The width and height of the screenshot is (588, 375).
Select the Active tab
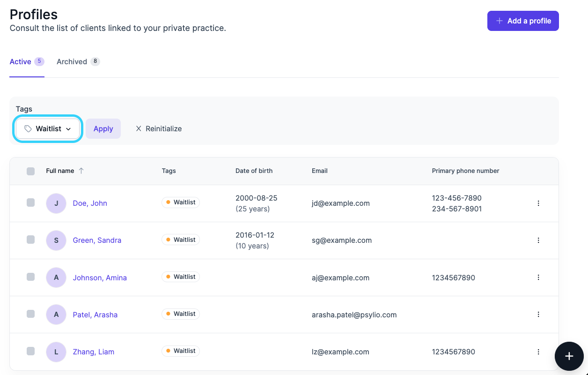click(x=21, y=62)
